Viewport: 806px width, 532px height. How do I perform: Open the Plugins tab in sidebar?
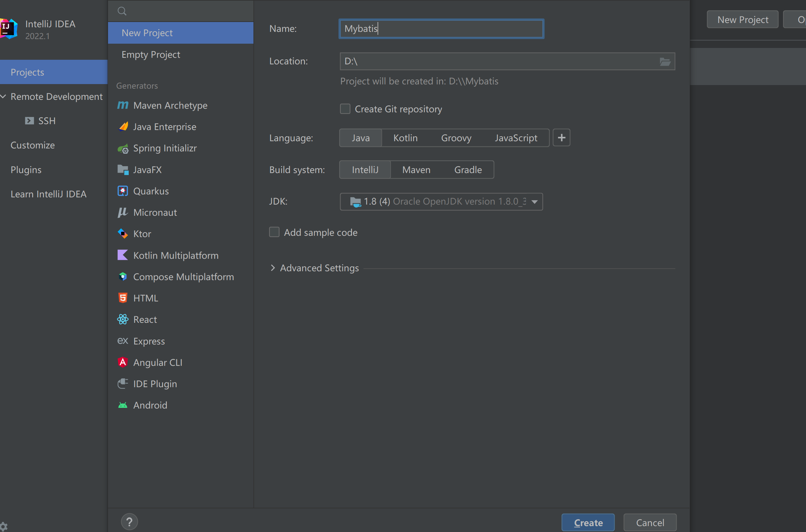pyautogui.click(x=26, y=170)
